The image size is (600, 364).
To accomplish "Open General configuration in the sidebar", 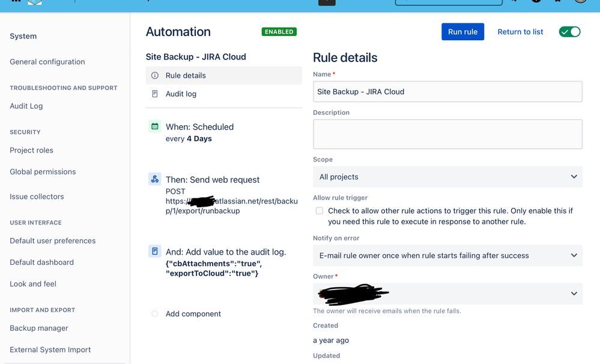I will click(47, 62).
